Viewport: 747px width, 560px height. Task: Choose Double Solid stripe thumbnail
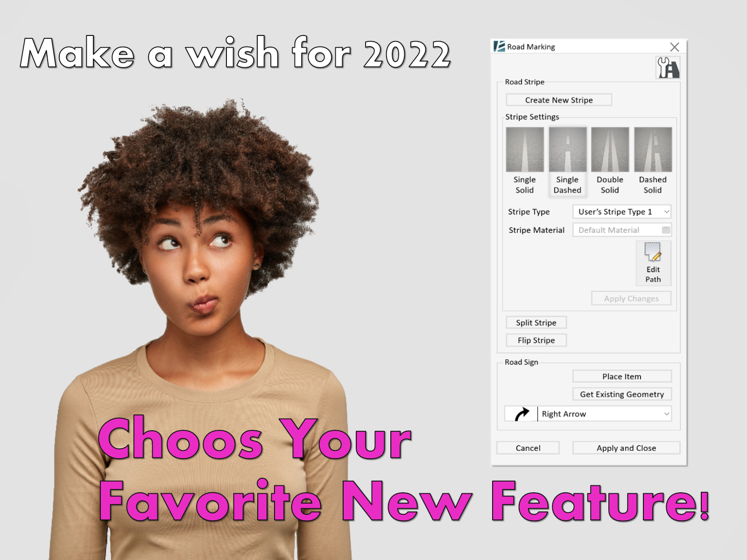[610, 149]
